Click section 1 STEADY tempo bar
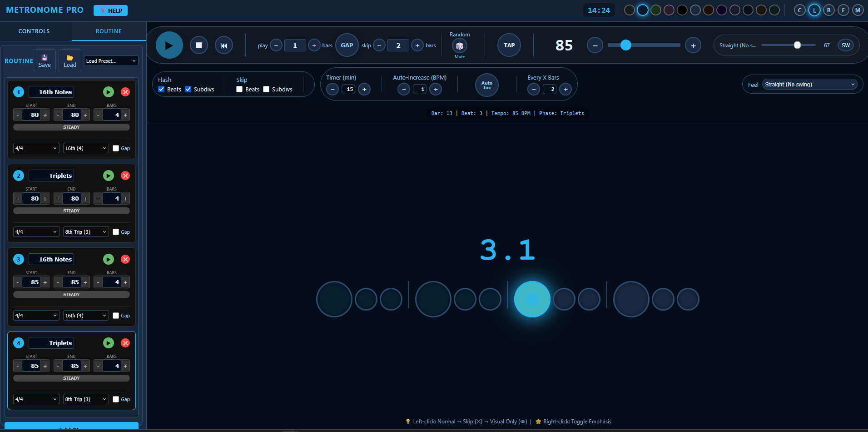This screenshot has height=432, width=868. point(71,127)
